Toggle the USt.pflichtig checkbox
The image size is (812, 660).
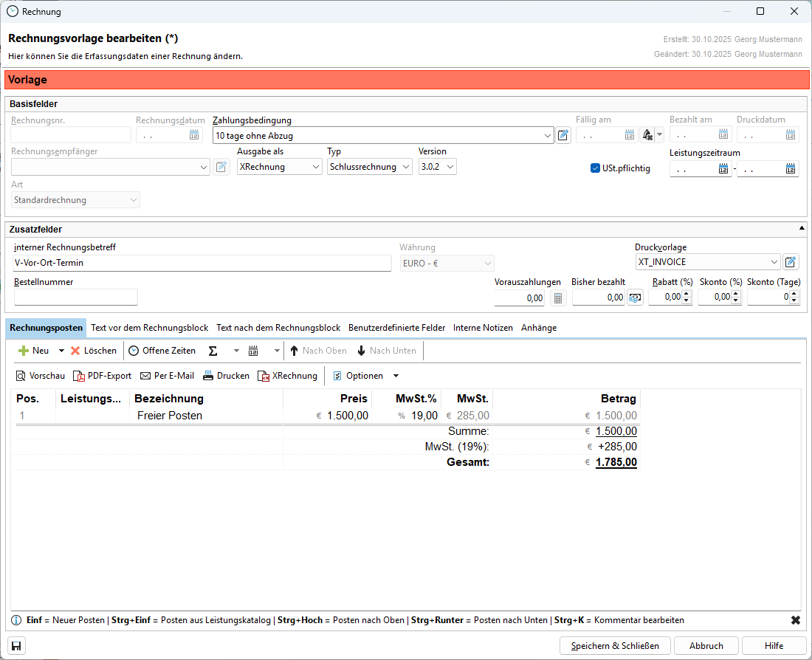pos(596,168)
